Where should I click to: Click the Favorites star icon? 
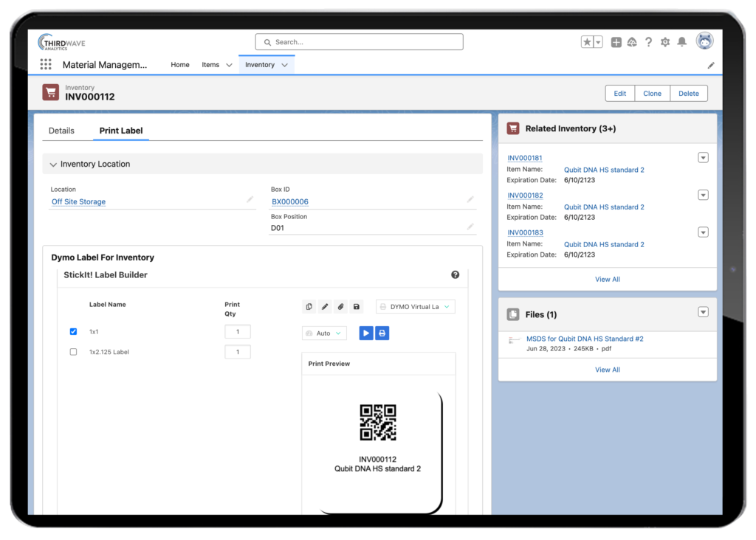click(x=587, y=42)
